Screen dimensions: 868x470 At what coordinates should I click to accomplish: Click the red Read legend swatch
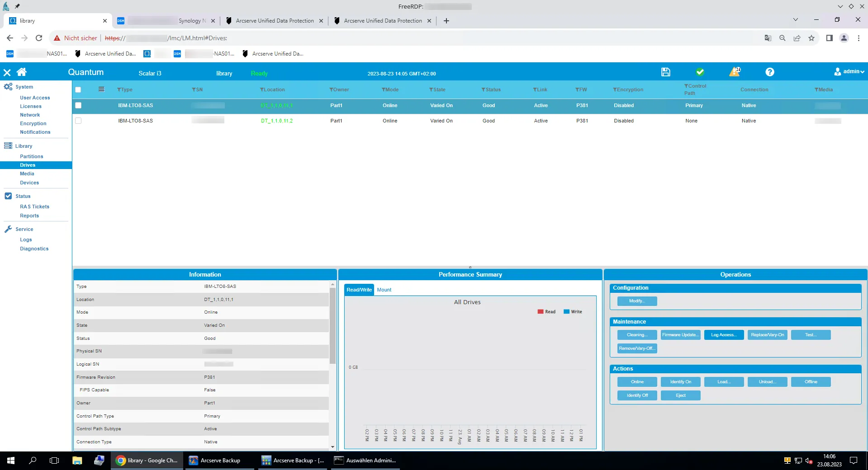(540, 312)
